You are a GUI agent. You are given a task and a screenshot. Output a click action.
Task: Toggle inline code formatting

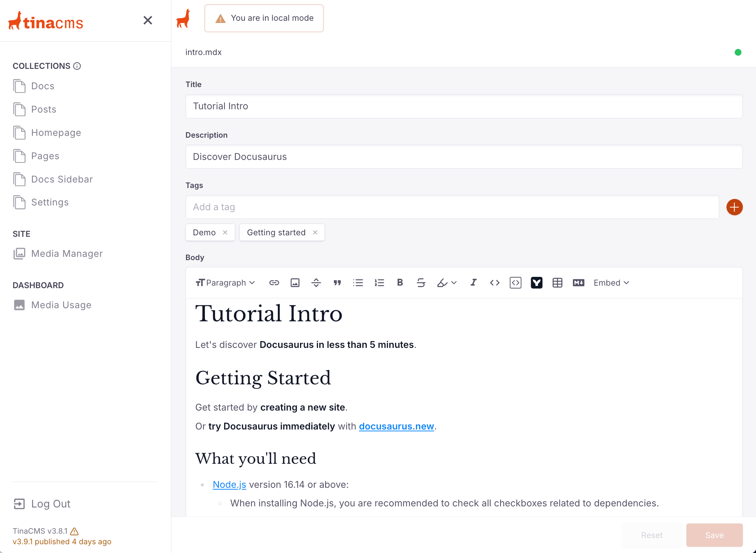(x=495, y=283)
